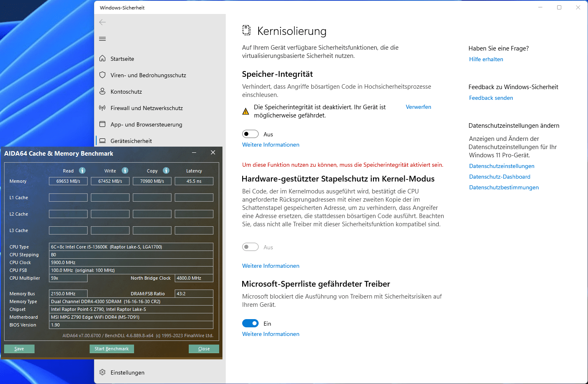Click the CPU FSB value 100.0 MHz
Screen dimensions: 588x384
[x=131, y=270]
